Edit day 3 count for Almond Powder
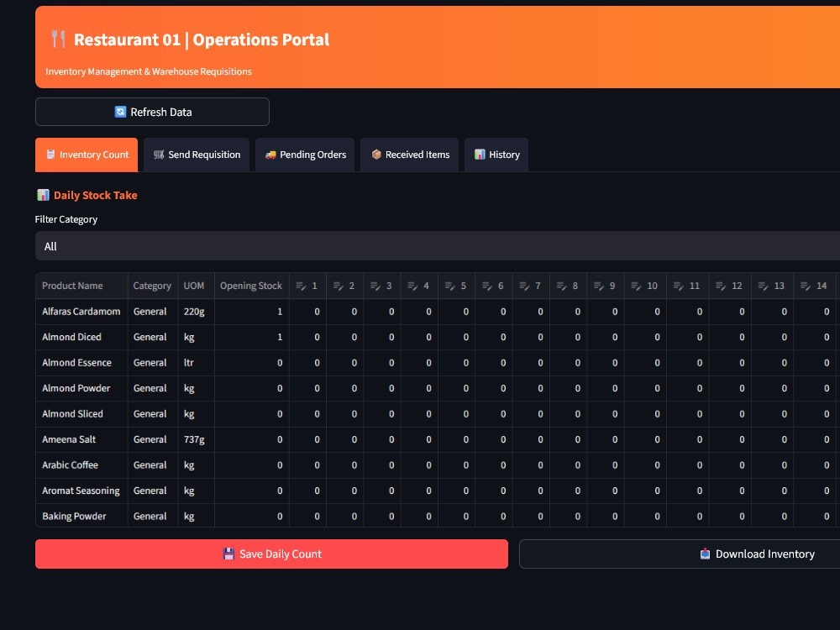 [382, 388]
